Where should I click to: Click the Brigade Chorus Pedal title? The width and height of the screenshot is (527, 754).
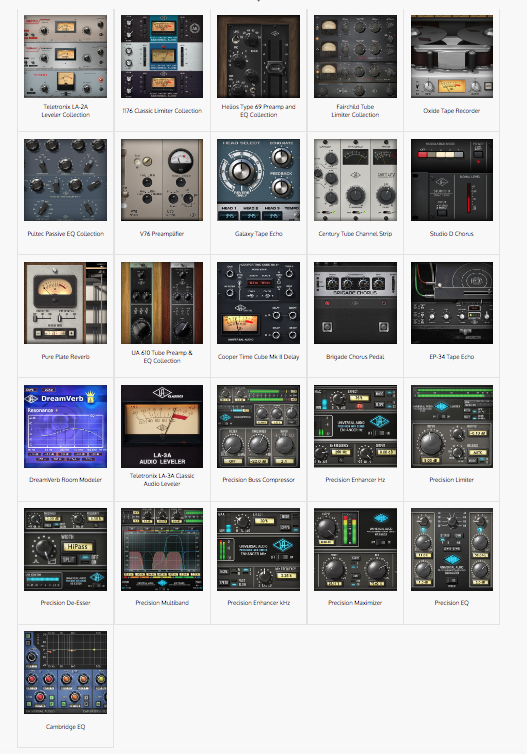point(355,357)
